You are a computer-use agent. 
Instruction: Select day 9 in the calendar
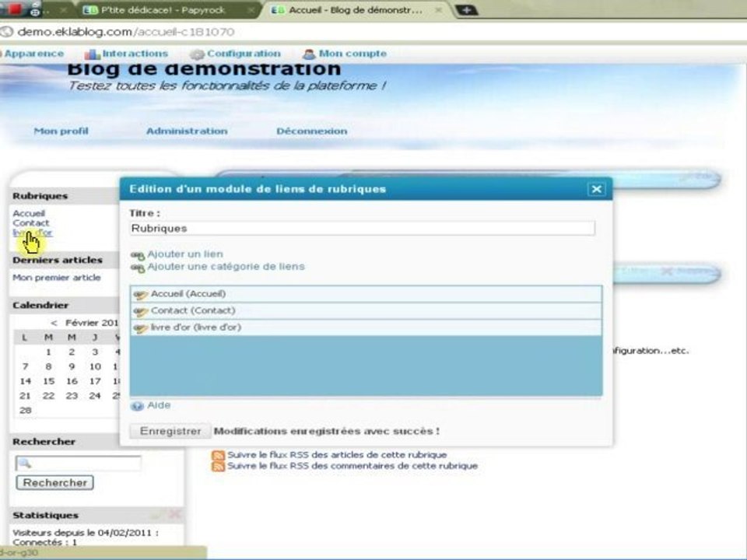coord(72,366)
